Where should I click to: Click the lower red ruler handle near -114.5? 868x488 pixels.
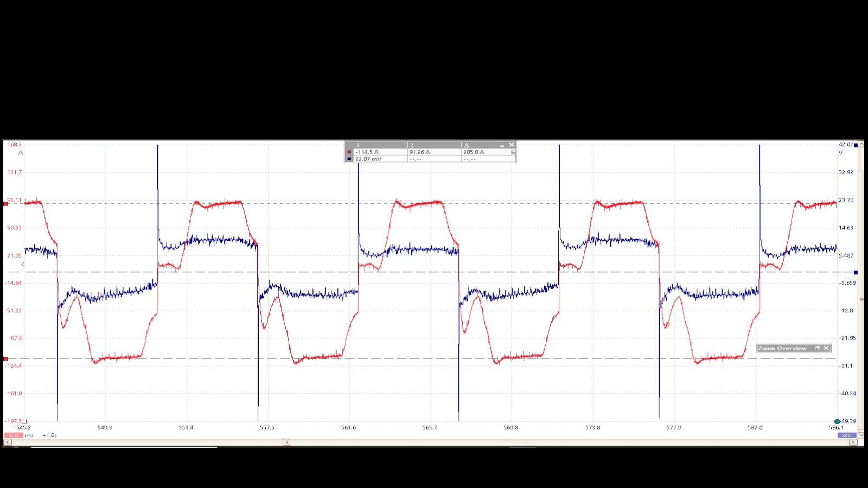(6, 358)
